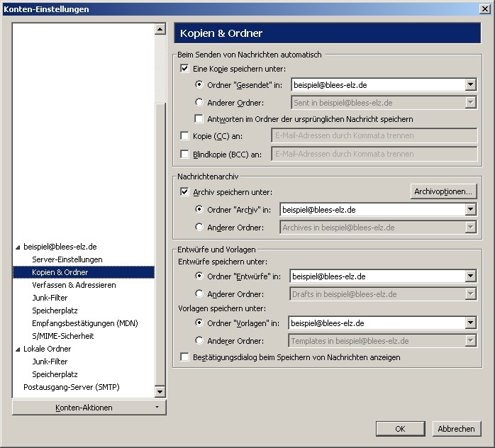Open Empfangsbestätigungen (MDN) settings
The width and height of the screenshot is (495, 448).
click(85, 323)
